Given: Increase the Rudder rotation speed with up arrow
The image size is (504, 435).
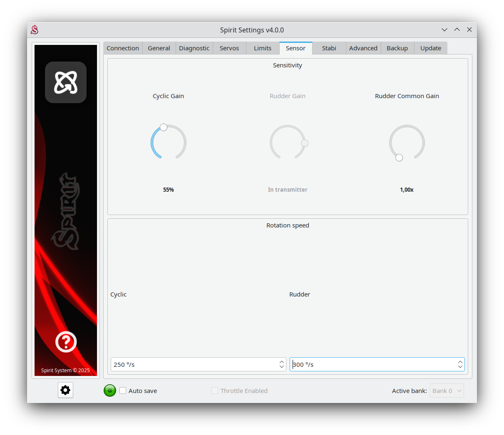Looking at the screenshot, I should [460, 362].
